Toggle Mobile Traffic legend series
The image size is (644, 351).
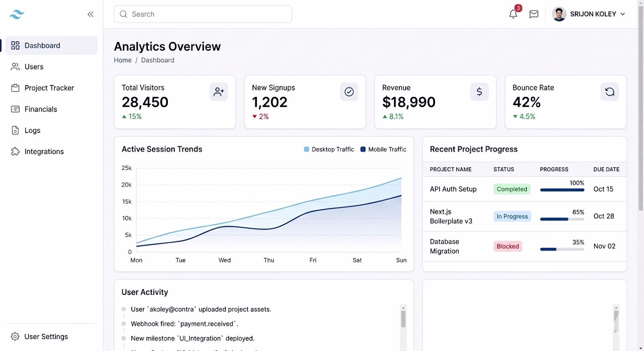click(x=383, y=149)
